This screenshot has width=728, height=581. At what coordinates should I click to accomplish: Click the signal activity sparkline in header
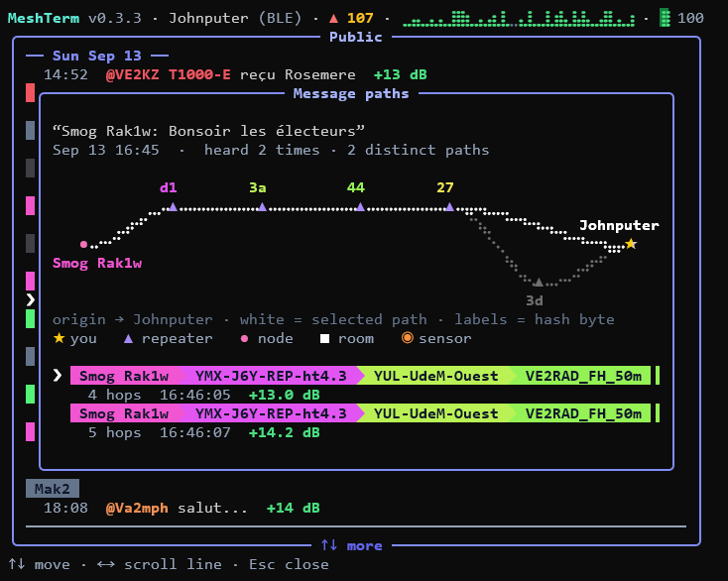pos(519,19)
